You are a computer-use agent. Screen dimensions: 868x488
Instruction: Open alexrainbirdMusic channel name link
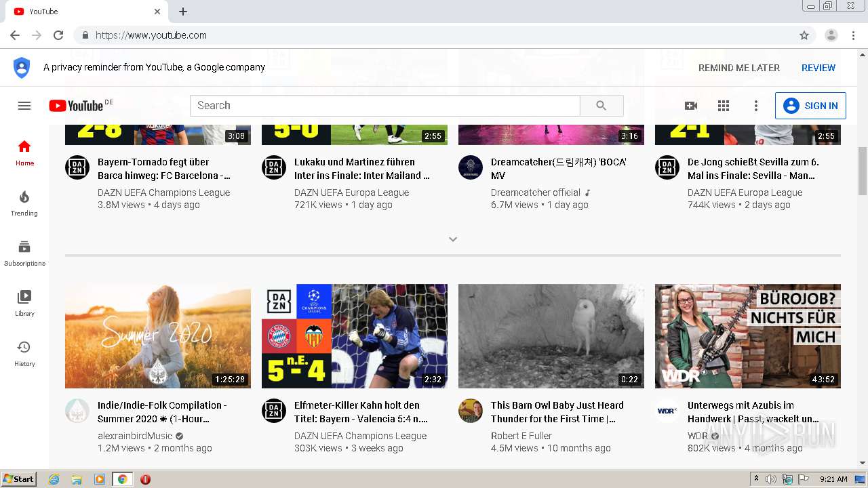[135, 436]
